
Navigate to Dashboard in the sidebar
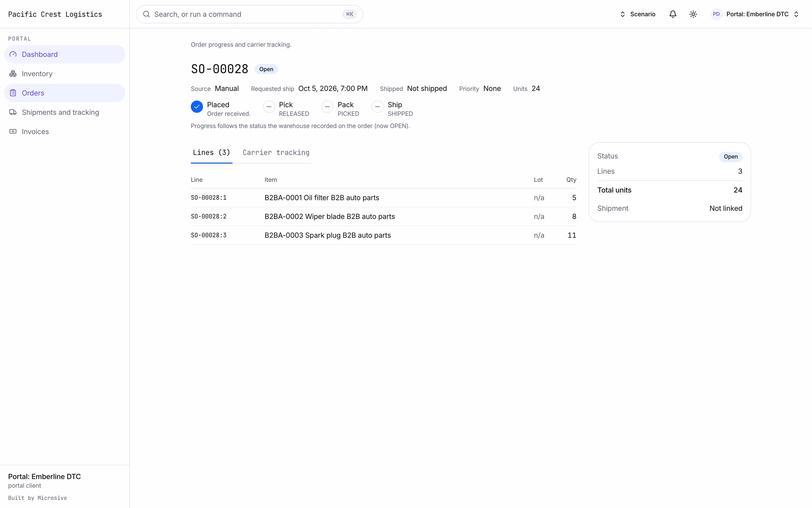click(x=64, y=54)
